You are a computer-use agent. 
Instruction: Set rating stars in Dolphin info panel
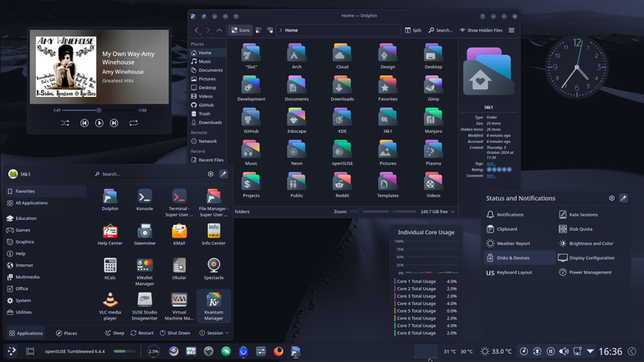point(499,170)
